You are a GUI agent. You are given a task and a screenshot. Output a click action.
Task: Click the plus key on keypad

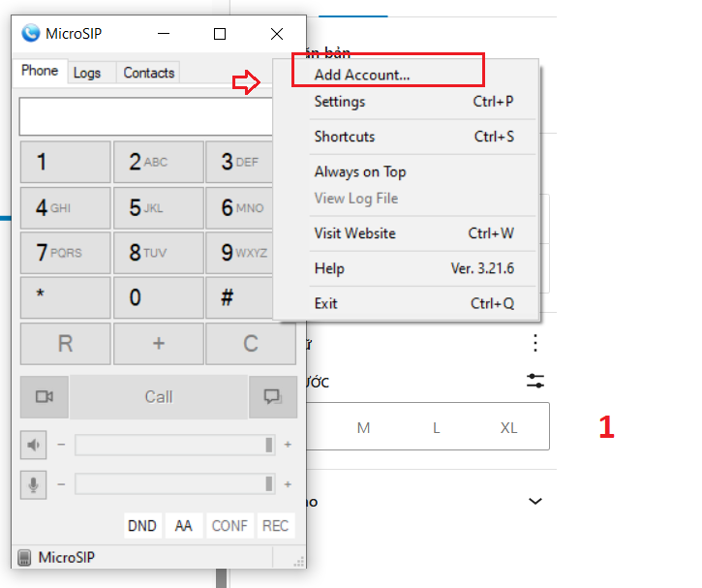[x=159, y=344]
